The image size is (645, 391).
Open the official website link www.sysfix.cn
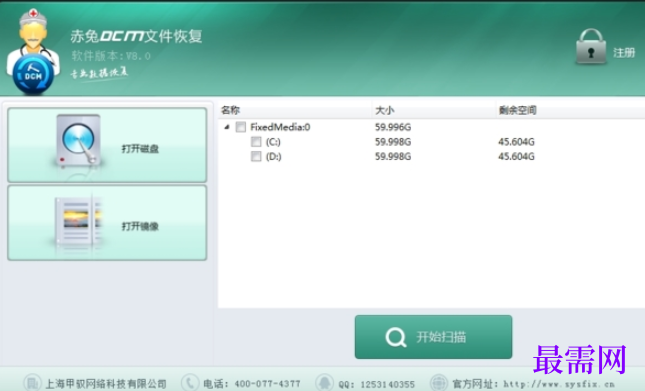559,384
